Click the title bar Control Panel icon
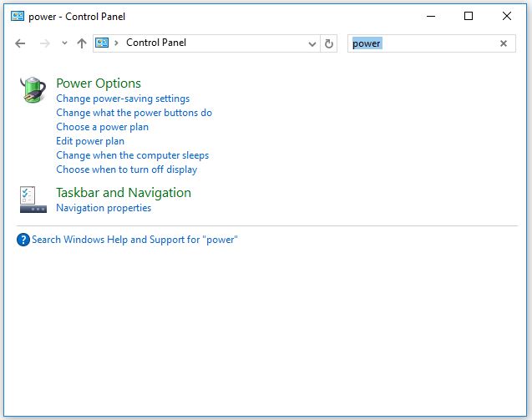Screen dimensions: 532x420 tap(18, 16)
